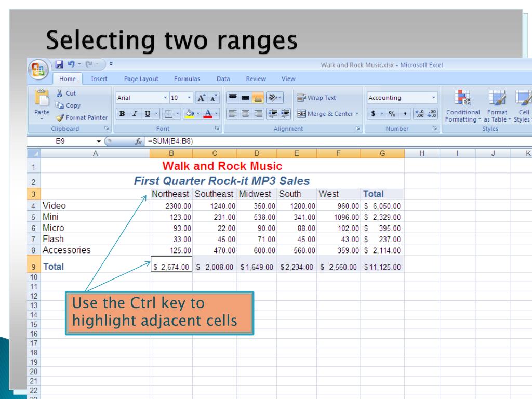Cut the selection
The image size is (532, 399).
click(x=66, y=94)
